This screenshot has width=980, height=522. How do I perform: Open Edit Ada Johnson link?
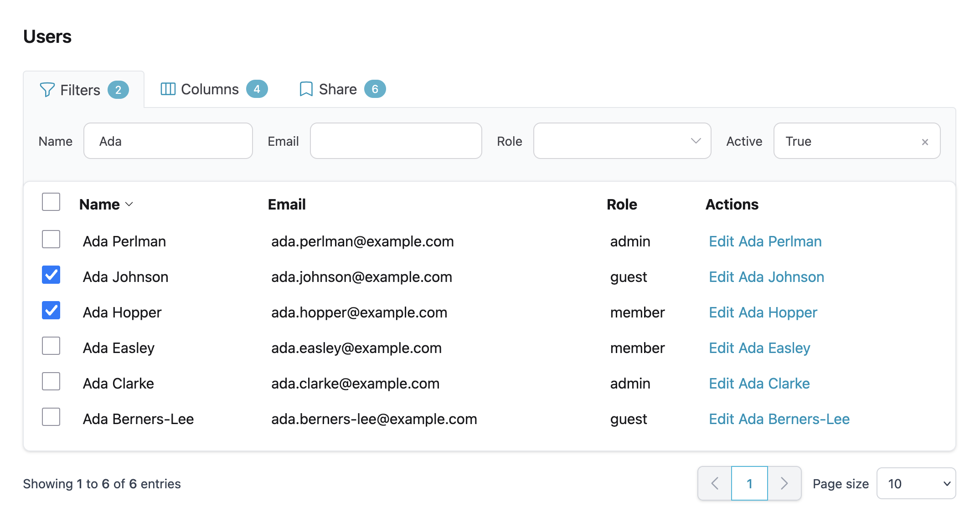pyautogui.click(x=767, y=277)
